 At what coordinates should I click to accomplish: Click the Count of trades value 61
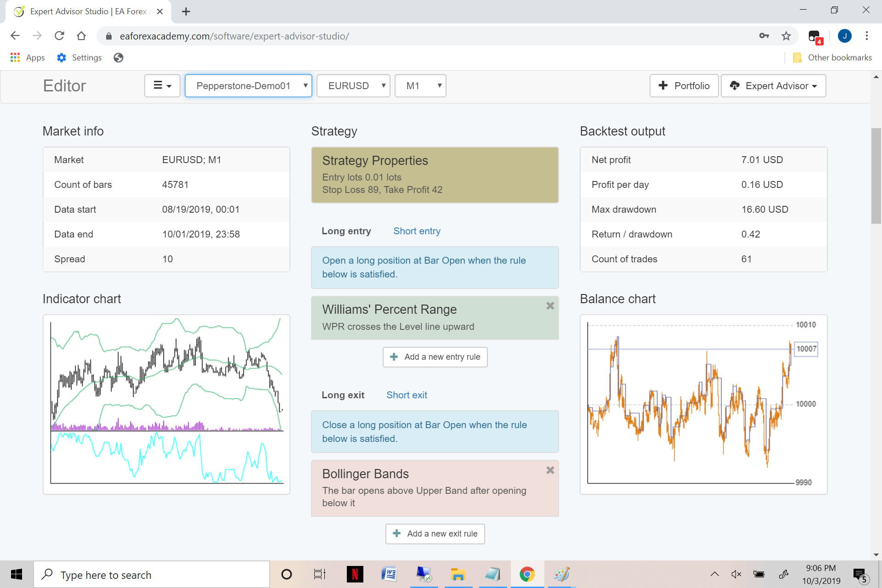click(x=746, y=259)
